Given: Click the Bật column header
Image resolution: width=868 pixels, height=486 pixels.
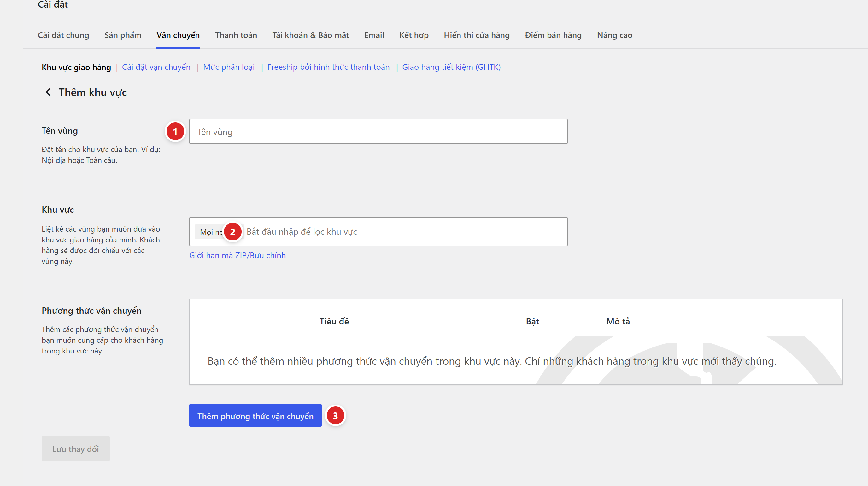Looking at the screenshot, I should 532,321.
